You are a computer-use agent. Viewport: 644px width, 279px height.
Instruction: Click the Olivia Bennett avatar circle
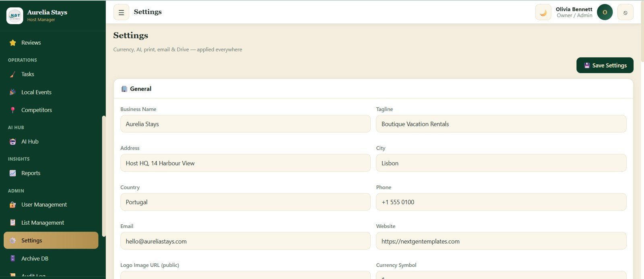point(605,12)
